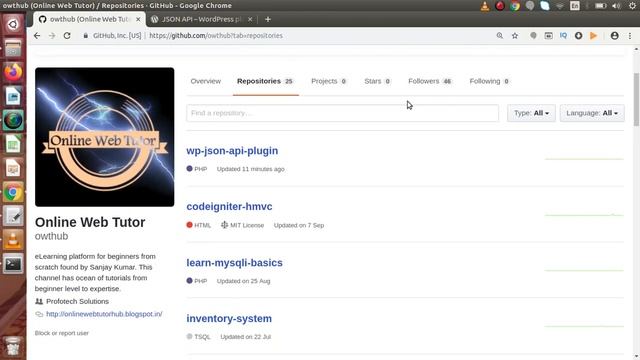Close the owthub GitHub tab
Viewport: 640px width, 360px height.
coord(138,19)
